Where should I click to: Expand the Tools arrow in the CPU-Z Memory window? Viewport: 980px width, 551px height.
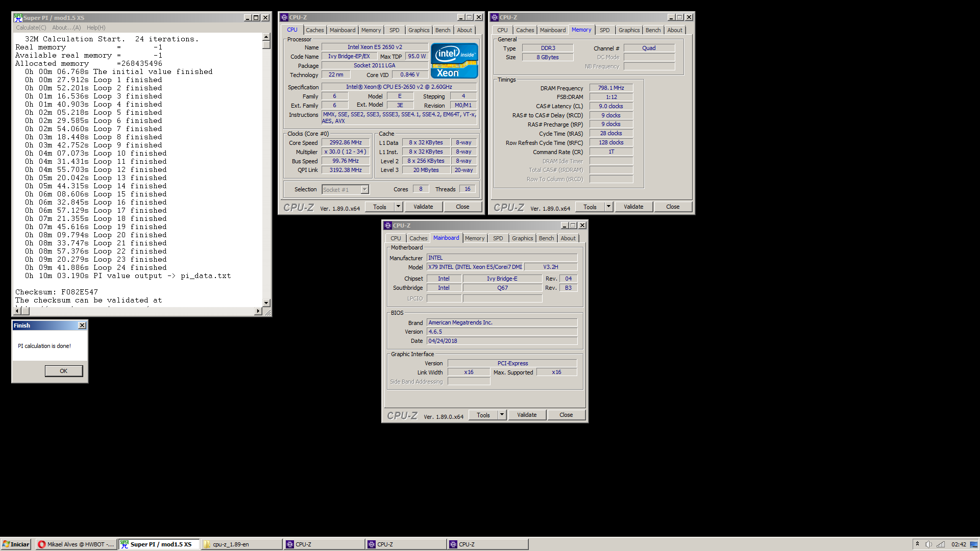[609, 207]
